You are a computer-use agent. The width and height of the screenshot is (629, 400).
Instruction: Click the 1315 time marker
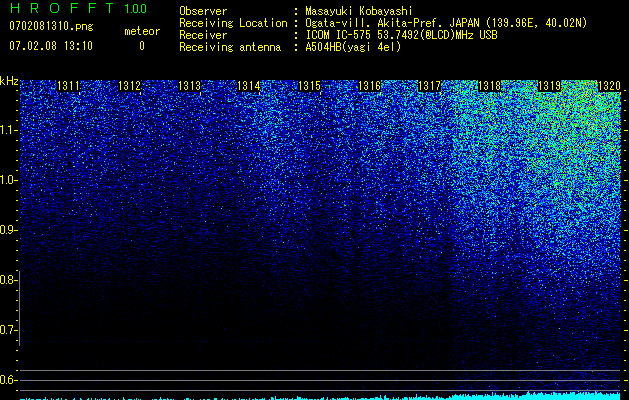(309, 86)
